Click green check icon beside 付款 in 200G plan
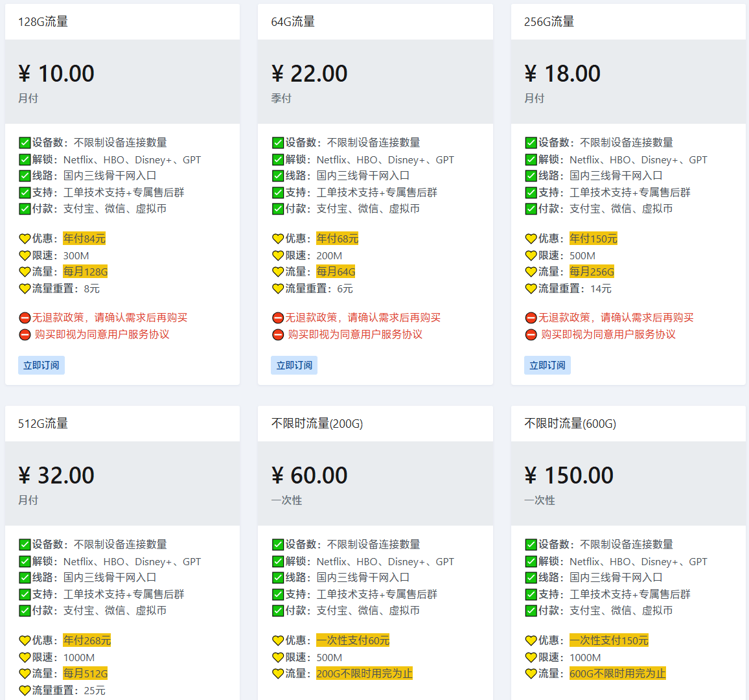The height and width of the screenshot is (700, 749). [278, 611]
